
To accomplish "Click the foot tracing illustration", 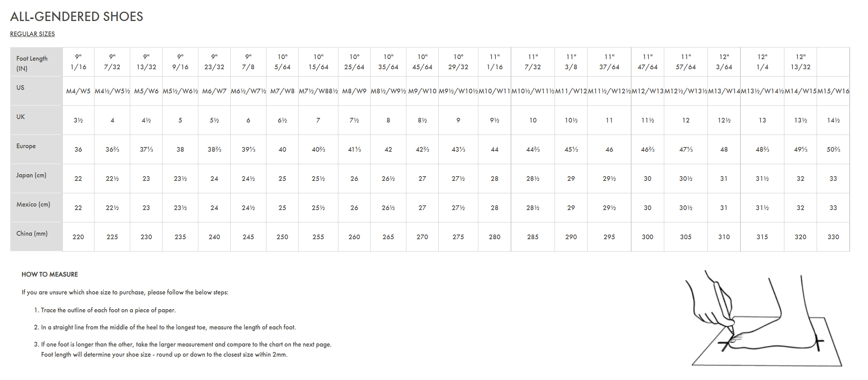I will (763, 319).
